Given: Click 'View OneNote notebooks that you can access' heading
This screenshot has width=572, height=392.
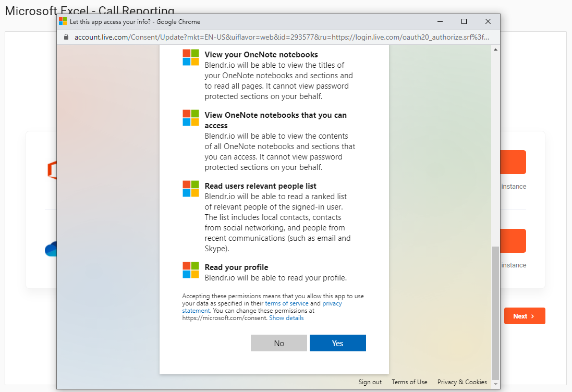Looking at the screenshot, I should [x=275, y=120].
